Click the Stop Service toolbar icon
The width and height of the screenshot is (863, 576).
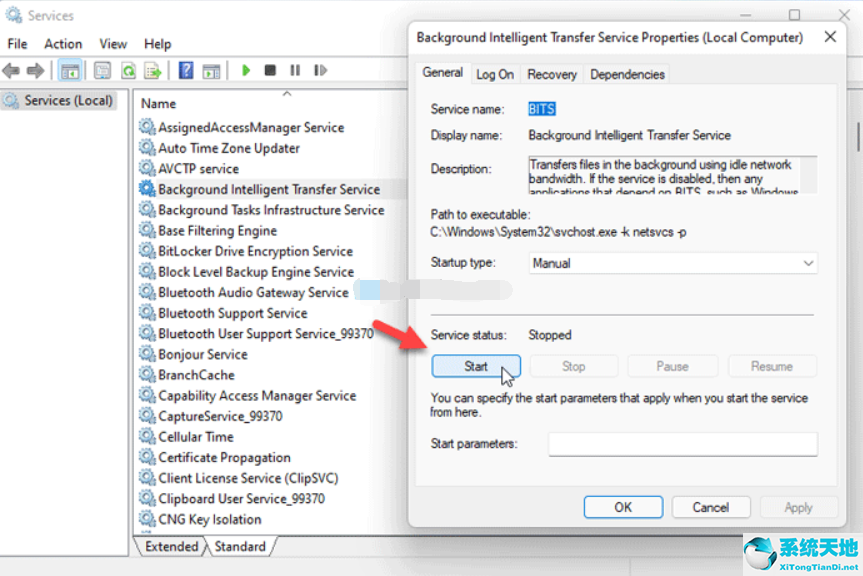pyautogui.click(x=270, y=70)
